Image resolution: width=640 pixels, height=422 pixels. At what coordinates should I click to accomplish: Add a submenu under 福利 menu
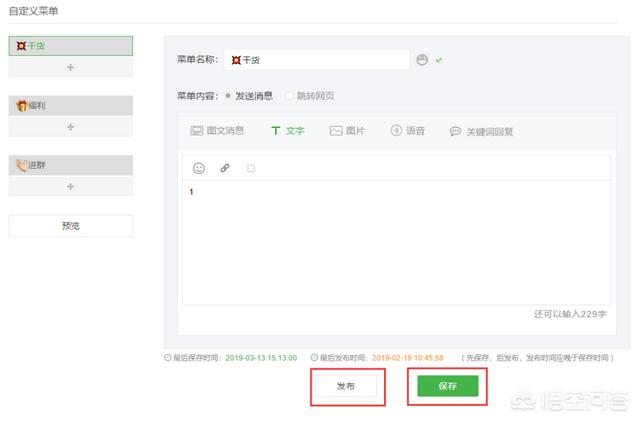(70, 127)
